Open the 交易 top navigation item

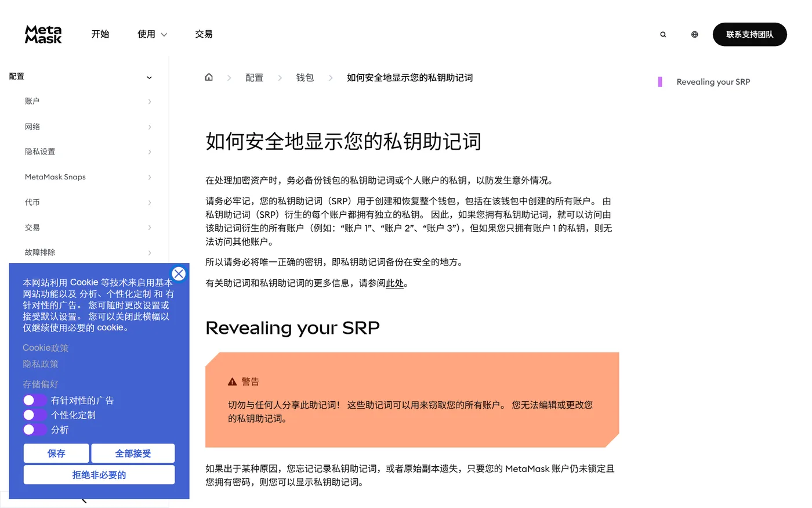coord(204,34)
